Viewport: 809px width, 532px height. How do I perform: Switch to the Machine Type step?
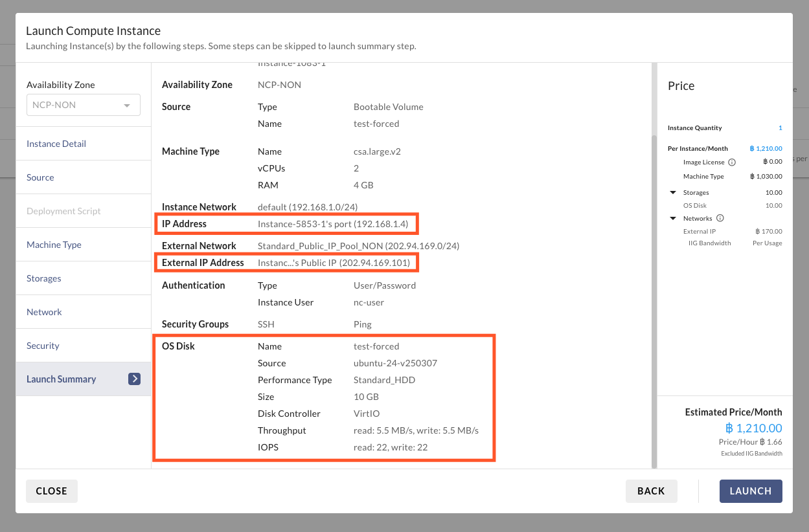pos(54,245)
